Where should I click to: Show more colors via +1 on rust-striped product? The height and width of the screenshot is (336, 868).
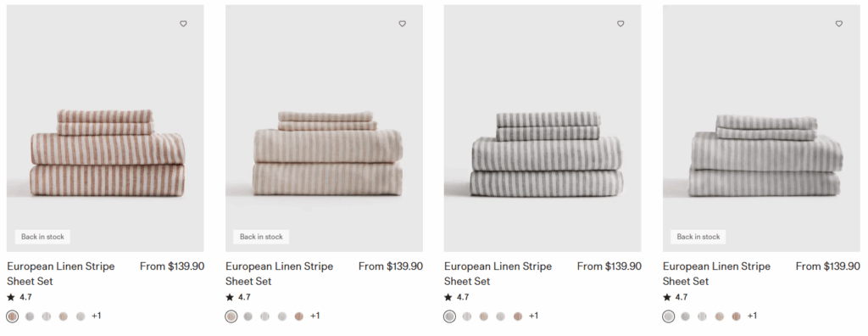pyautogui.click(x=97, y=316)
